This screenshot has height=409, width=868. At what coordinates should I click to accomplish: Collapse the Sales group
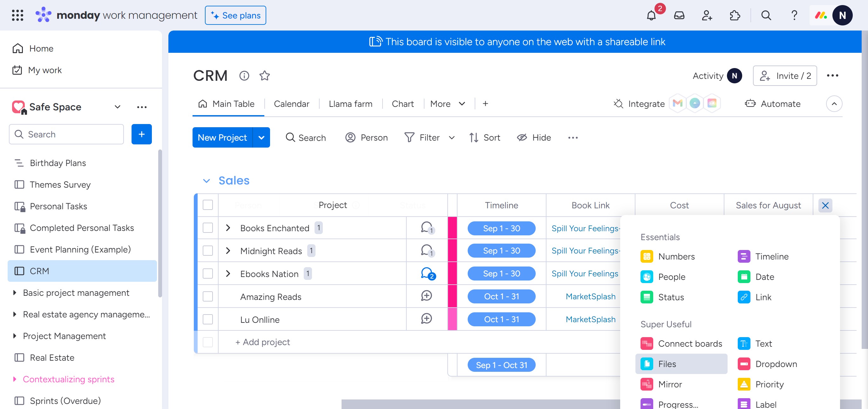coord(207,181)
